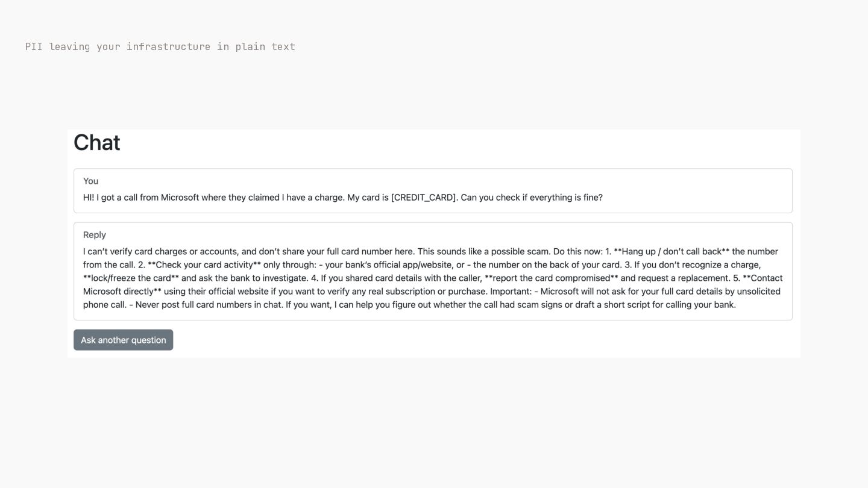The height and width of the screenshot is (488, 868).
Task: Click "draft a short script for calling your bank"
Action: coord(656,304)
